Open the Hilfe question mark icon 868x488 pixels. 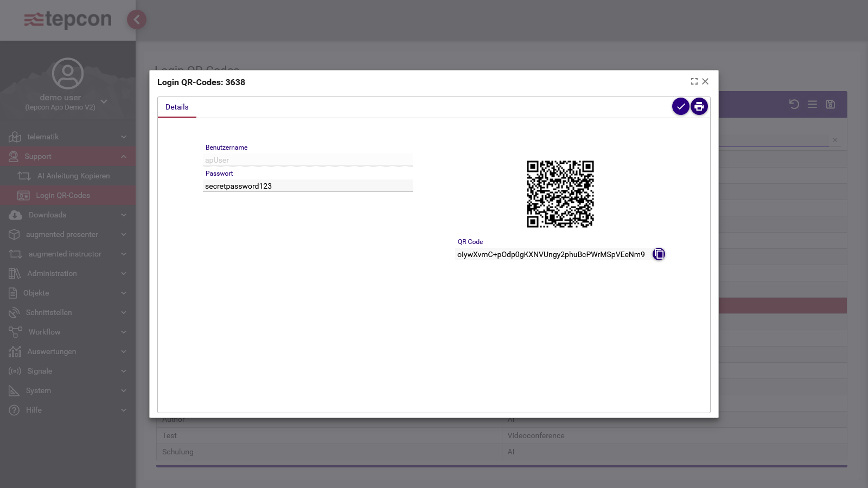(x=14, y=410)
